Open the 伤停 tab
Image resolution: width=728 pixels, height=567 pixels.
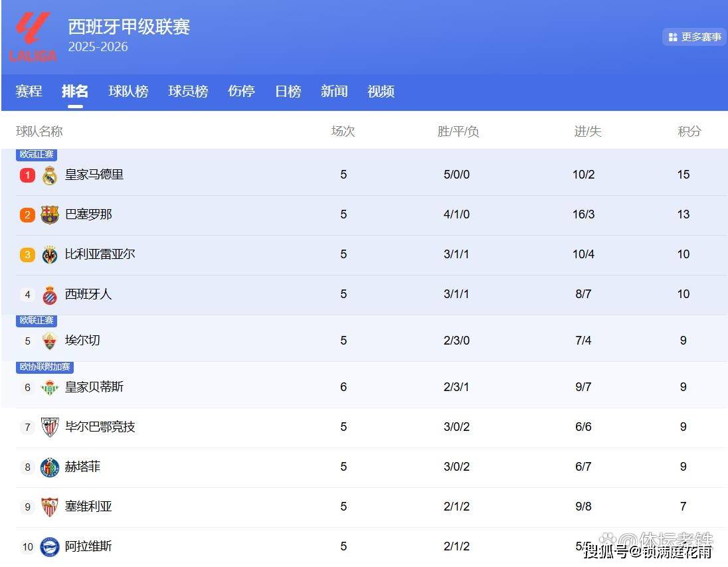point(241,91)
